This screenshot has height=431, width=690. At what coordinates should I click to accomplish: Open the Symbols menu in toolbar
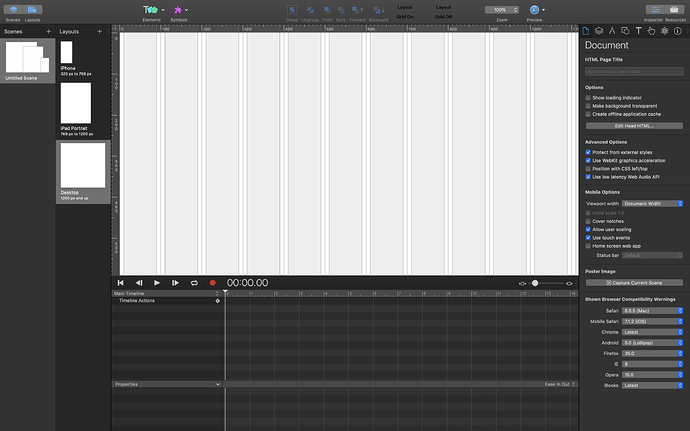coord(180,10)
